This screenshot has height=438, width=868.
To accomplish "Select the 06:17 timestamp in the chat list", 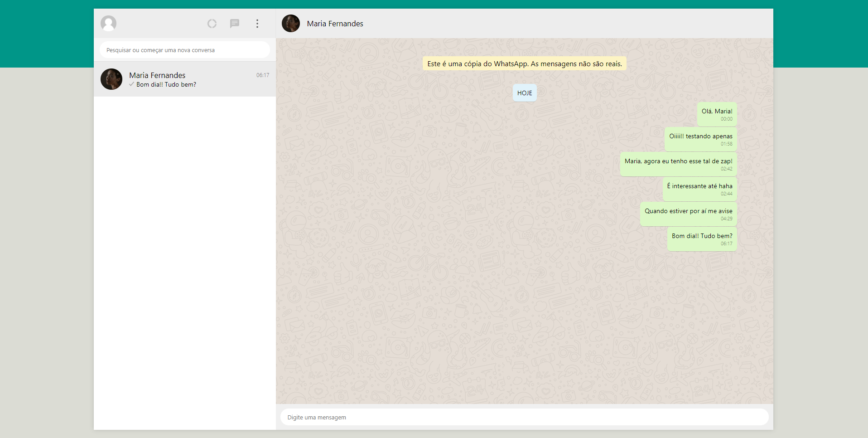I will coord(262,75).
